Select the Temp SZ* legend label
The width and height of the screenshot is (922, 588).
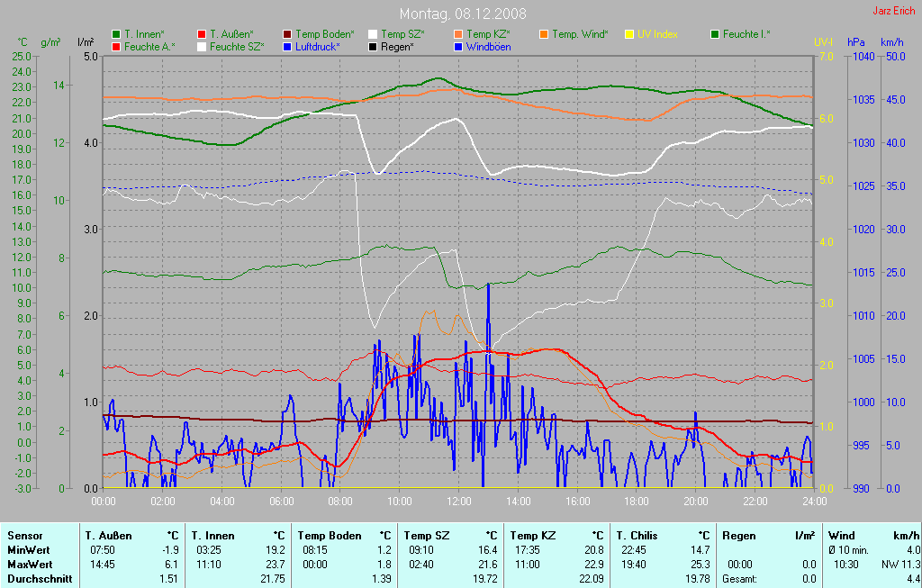402,34
